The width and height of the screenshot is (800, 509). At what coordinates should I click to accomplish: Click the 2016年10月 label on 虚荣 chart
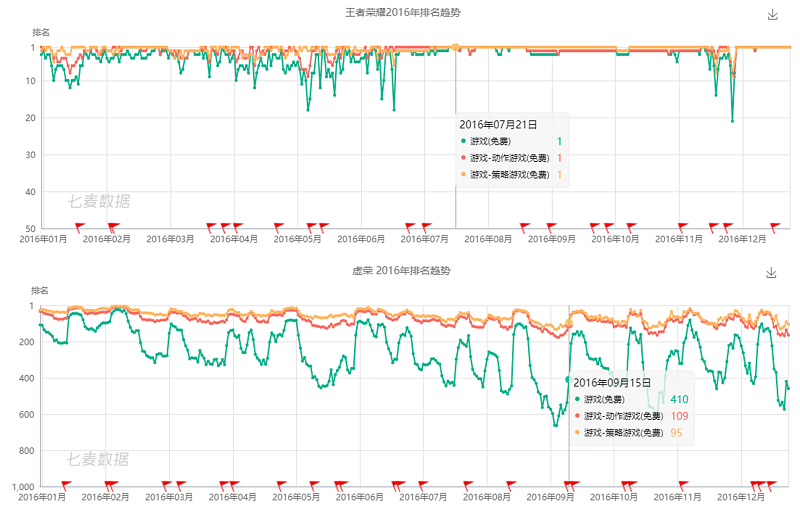(x=614, y=497)
